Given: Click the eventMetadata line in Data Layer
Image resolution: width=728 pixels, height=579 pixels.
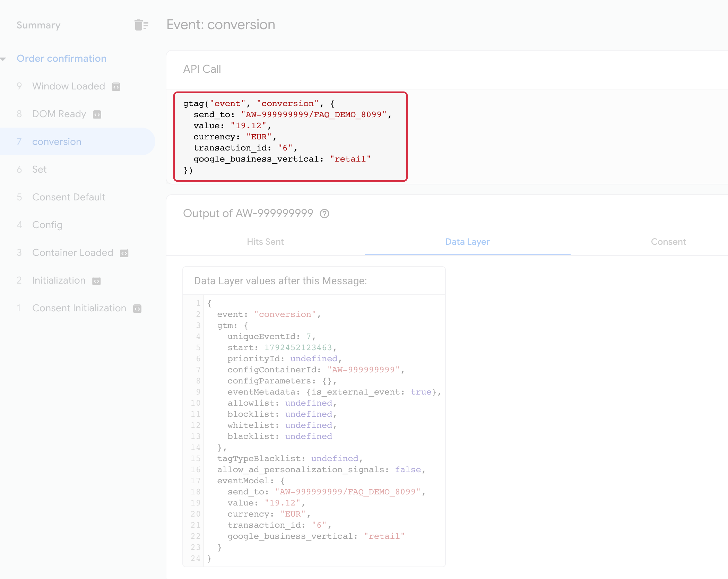Looking at the screenshot, I should (x=334, y=392).
